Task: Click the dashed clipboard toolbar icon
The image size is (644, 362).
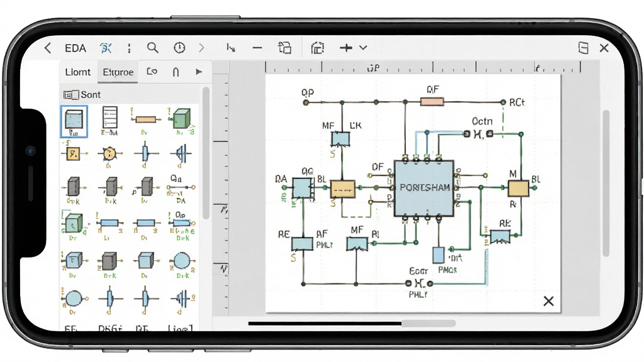Action: click(x=318, y=48)
